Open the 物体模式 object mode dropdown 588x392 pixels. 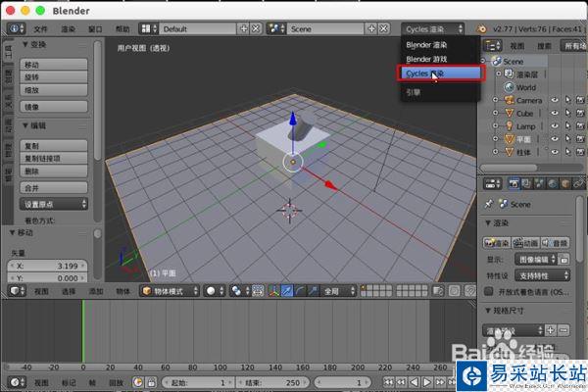click(x=170, y=291)
